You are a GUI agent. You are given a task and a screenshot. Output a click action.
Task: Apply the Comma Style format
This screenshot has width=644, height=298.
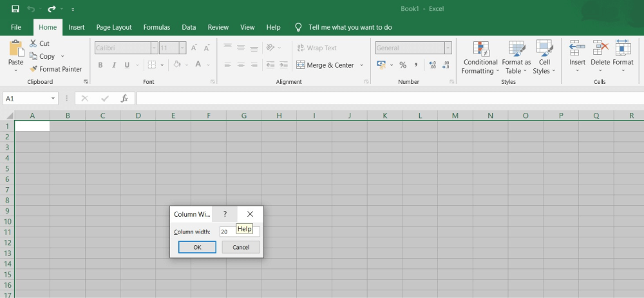click(x=415, y=65)
